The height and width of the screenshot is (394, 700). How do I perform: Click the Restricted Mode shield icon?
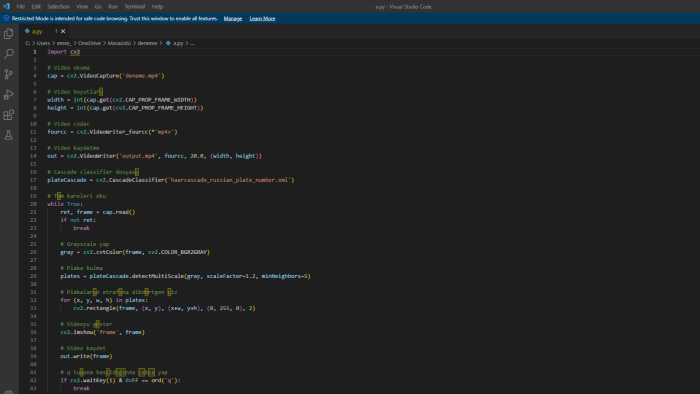(6, 18)
